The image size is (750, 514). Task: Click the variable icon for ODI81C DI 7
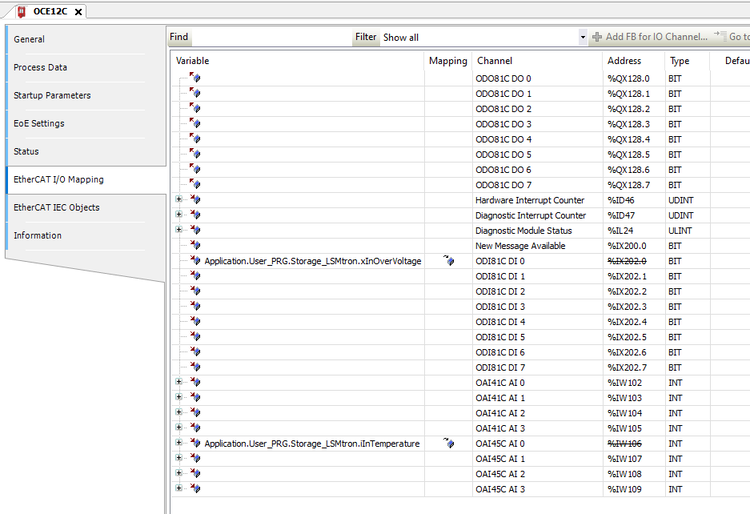coord(195,367)
